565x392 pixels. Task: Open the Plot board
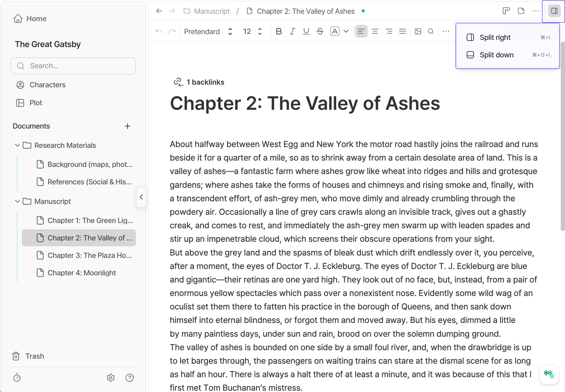click(x=29, y=103)
